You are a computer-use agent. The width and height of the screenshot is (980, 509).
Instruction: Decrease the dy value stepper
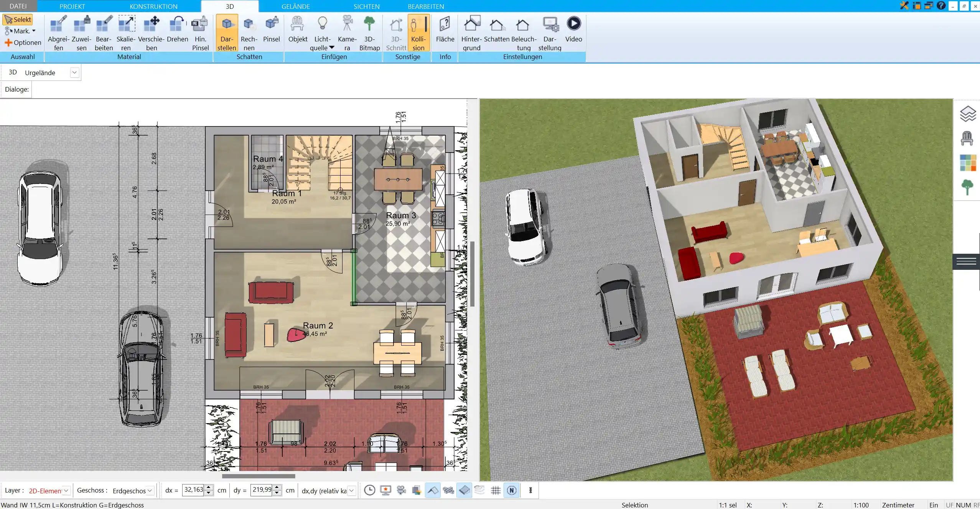tap(277, 493)
